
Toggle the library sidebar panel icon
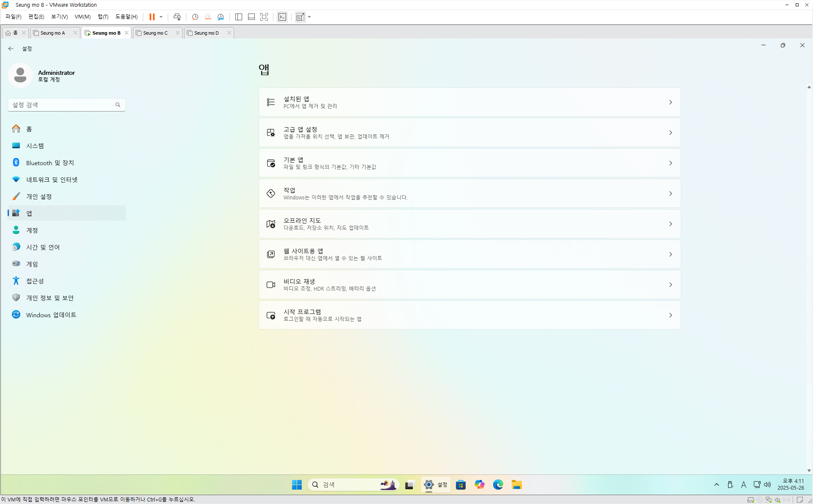point(239,17)
